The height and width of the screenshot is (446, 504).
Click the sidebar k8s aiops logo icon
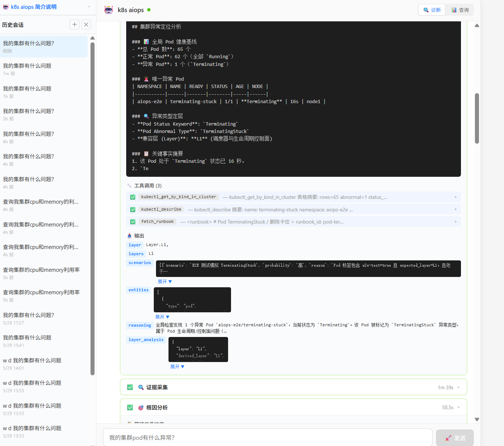(6, 7)
